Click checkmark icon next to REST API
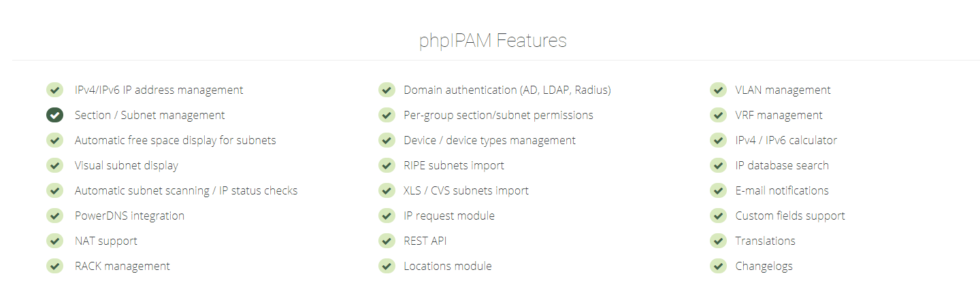The width and height of the screenshot is (980, 306). coord(387,241)
